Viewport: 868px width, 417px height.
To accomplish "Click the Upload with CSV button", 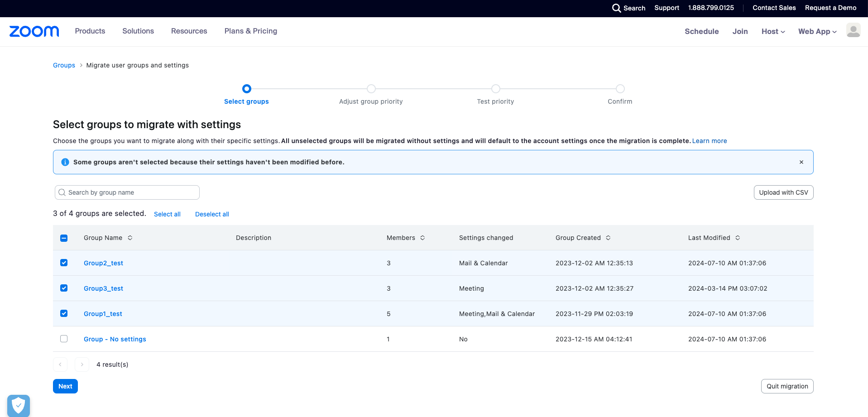I will pos(783,192).
